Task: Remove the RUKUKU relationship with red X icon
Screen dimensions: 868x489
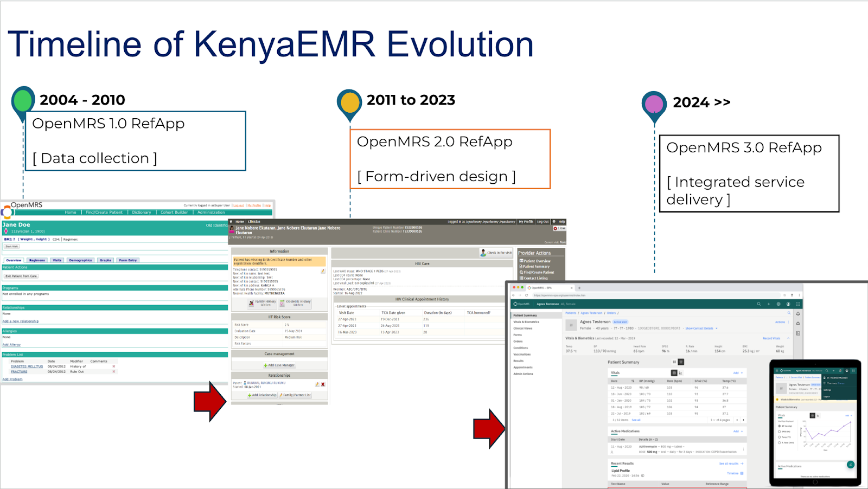Action: [323, 384]
